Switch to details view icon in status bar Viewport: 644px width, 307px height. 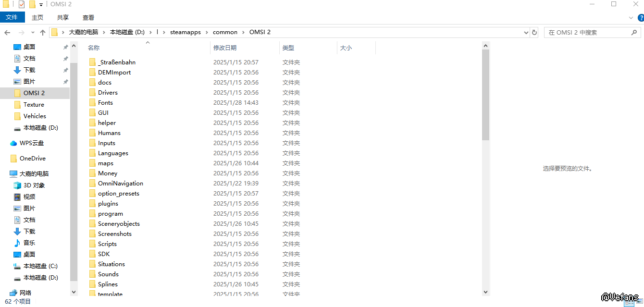[628, 303]
